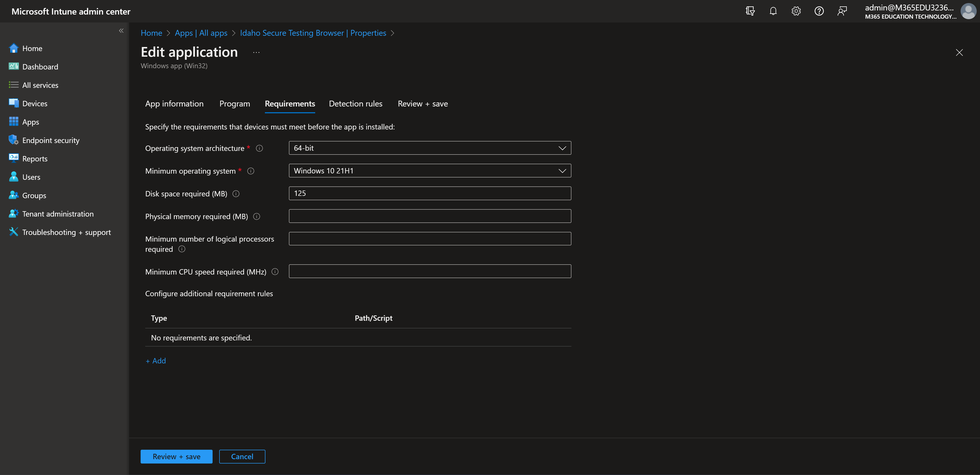Screen dimensions: 980x475
Task: Expand the Minimum operating system dropdown
Action: [430, 171]
